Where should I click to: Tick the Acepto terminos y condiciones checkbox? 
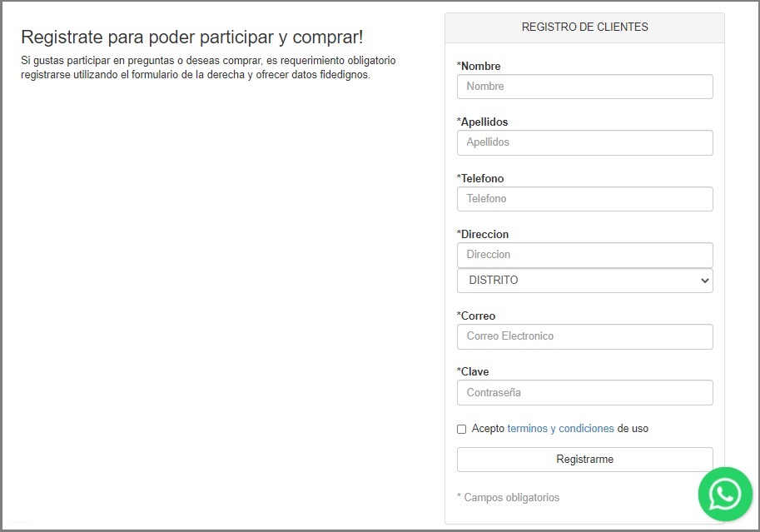pyautogui.click(x=461, y=430)
